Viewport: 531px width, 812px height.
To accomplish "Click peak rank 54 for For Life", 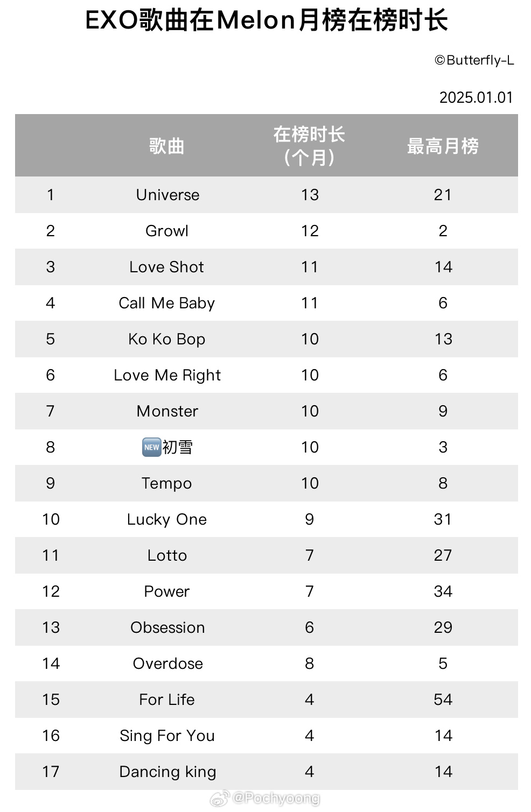I will [x=443, y=700].
